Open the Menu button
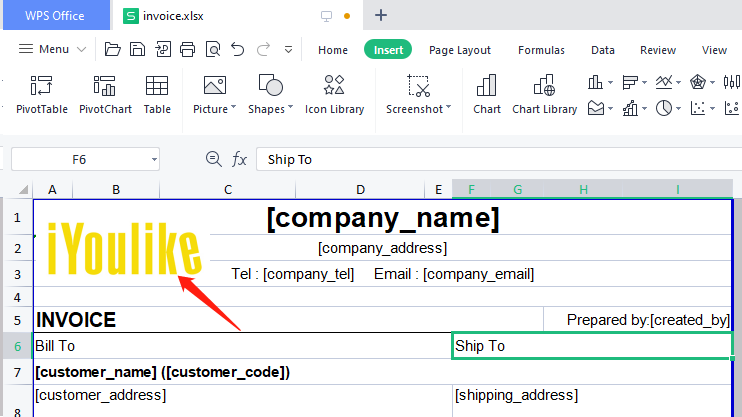Viewport: 742px width, 417px height. (x=52, y=49)
